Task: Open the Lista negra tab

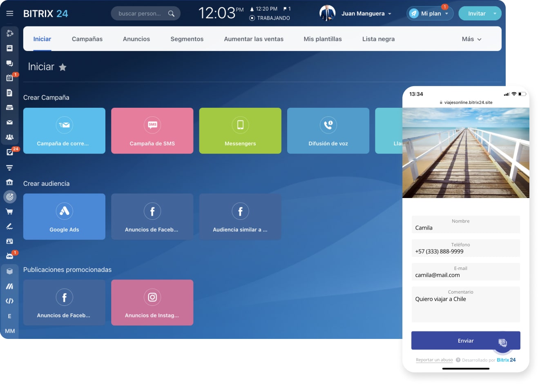Action: (378, 39)
